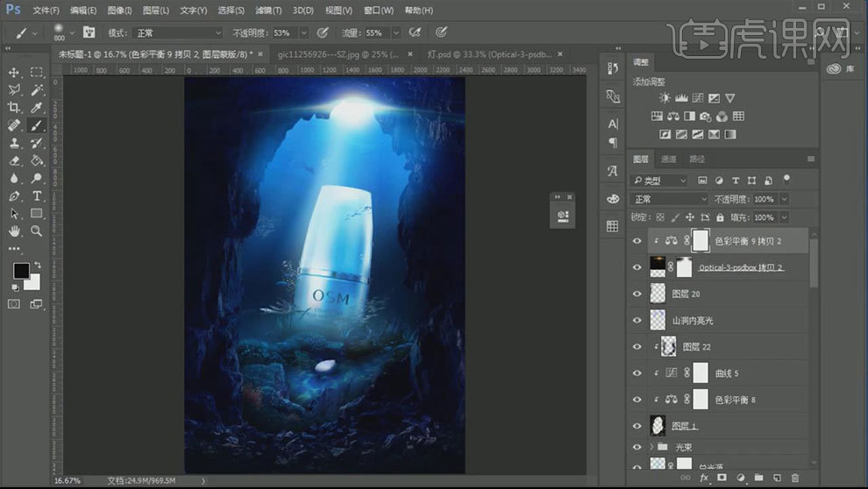Toggle visibility of 山洞内亮光 layer
Image resolution: width=868 pixels, height=489 pixels.
pyautogui.click(x=637, y=321)
